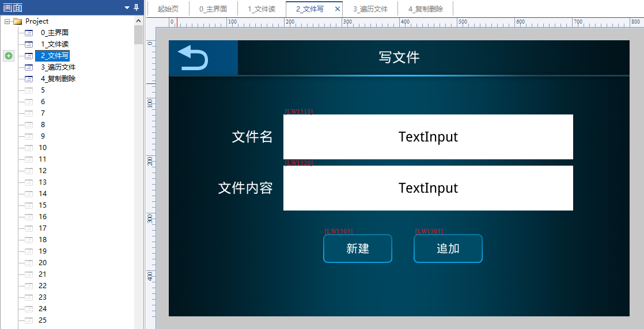Close the 2_文件写 tab
Image resolution: width=644 pixels, height=329 pixels.
(x=338, y=9)
